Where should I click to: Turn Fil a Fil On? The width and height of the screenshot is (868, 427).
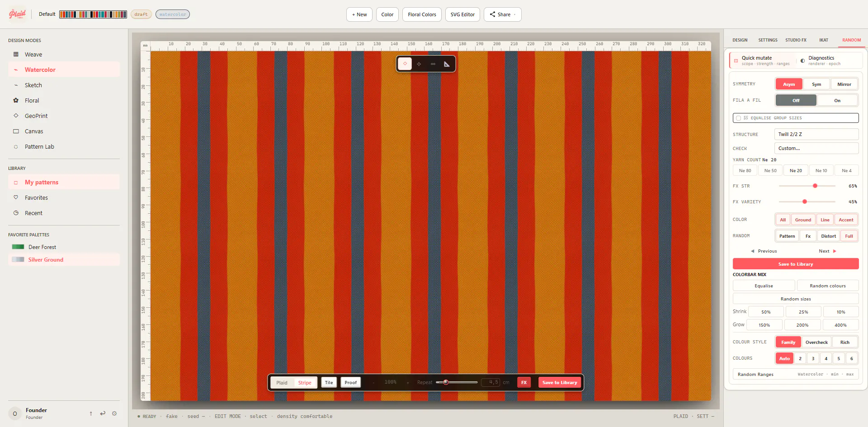[837, 100]
